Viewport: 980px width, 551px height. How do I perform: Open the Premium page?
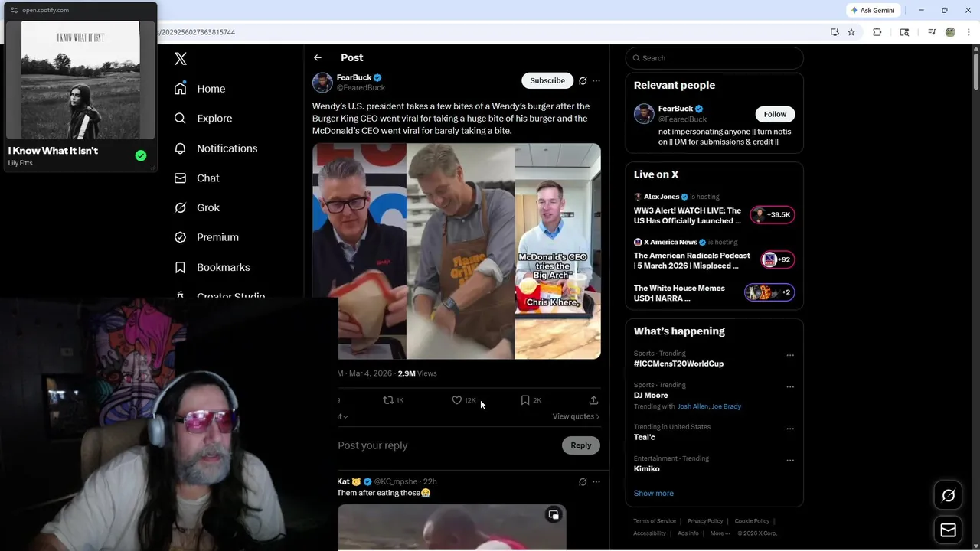click(x=207, y=237)
